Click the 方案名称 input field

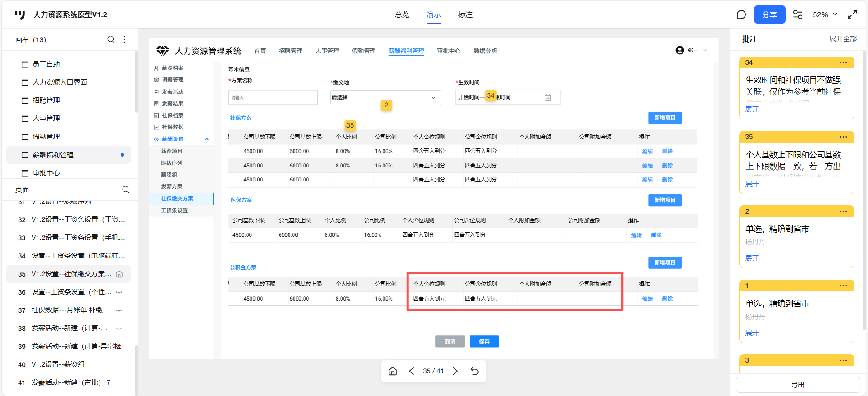[273, 97]
